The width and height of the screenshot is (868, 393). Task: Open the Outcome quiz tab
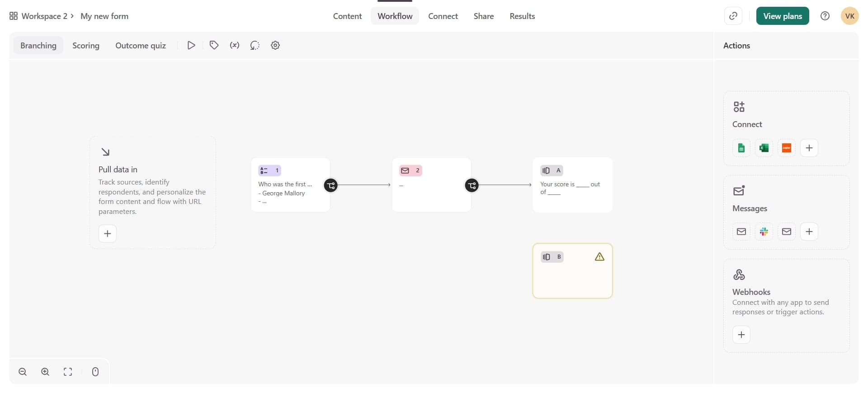(x=141, y=46)
